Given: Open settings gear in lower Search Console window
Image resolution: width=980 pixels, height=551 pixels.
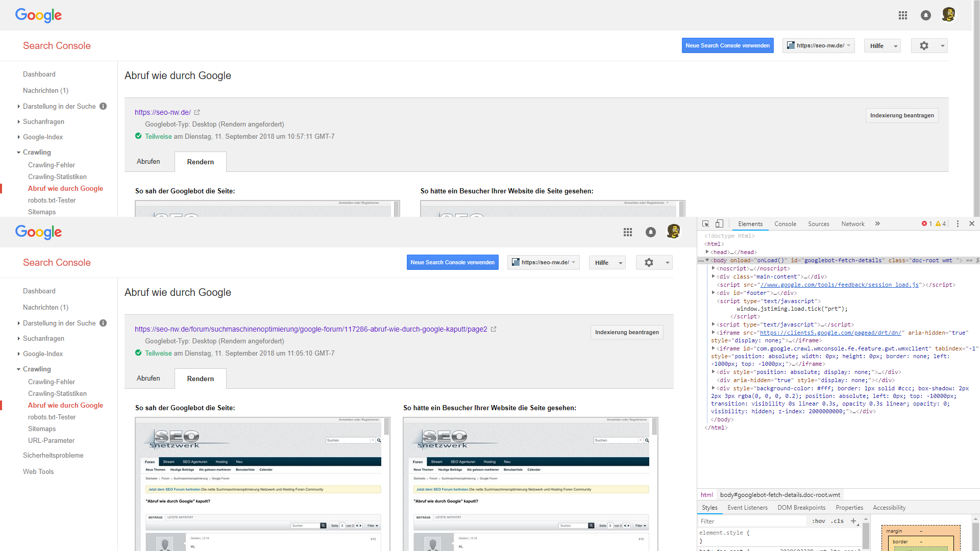Looking at the screenshot, I should click(x=654, y=263).
